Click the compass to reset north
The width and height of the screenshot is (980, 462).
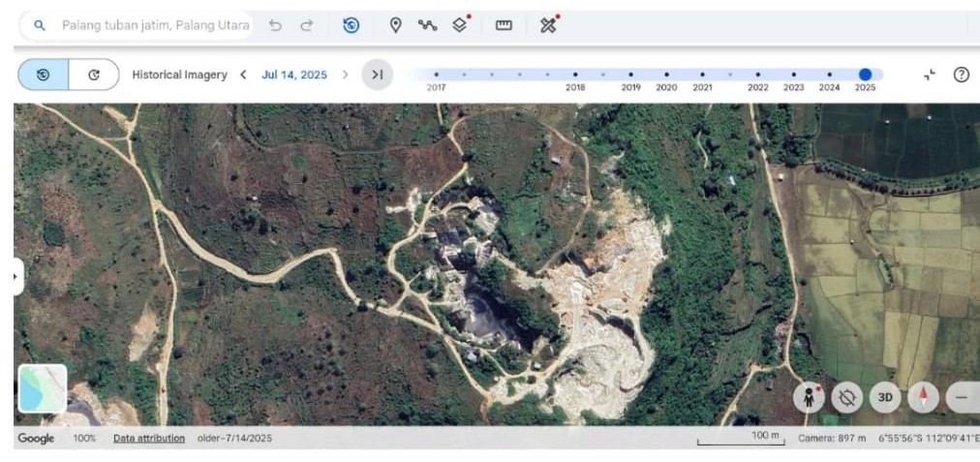(x=923, y=397)
